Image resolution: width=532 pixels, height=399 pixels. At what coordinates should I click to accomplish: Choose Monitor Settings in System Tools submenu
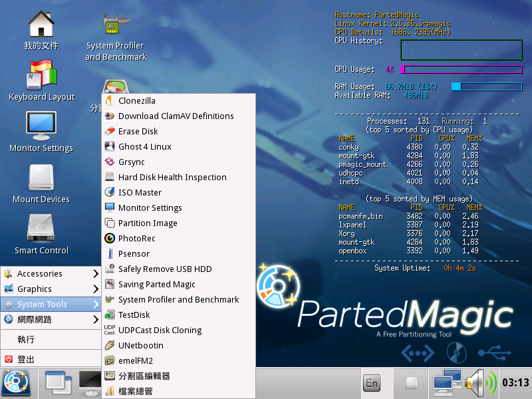pos(178,207)
